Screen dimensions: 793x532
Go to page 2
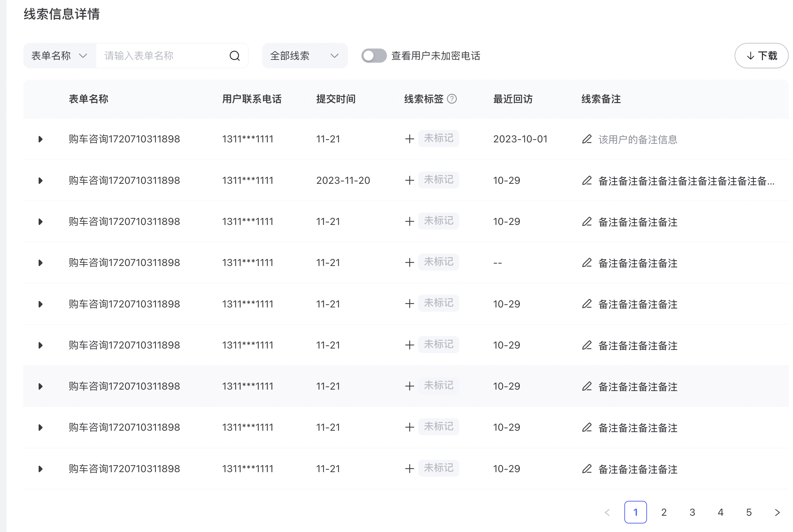click(x=664, y=512)
